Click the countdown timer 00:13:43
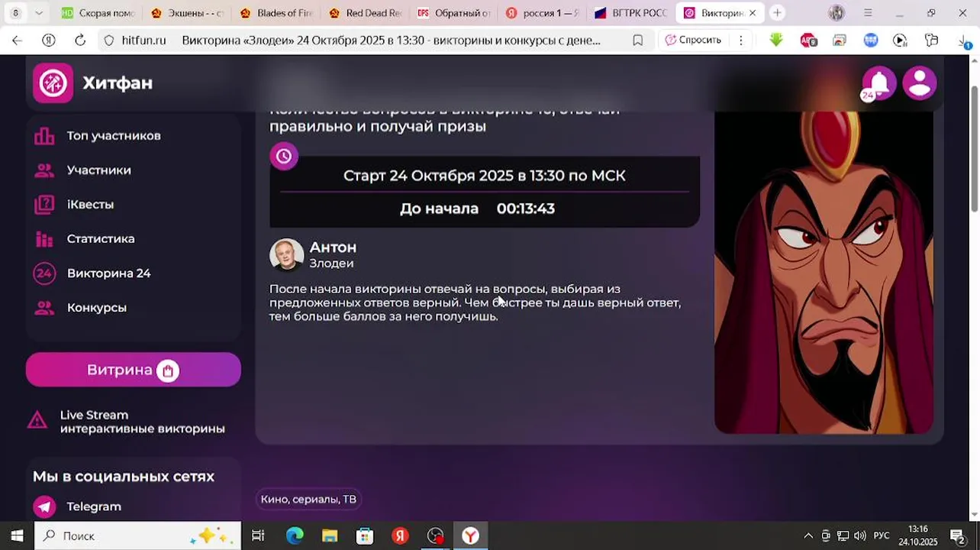 526,209
